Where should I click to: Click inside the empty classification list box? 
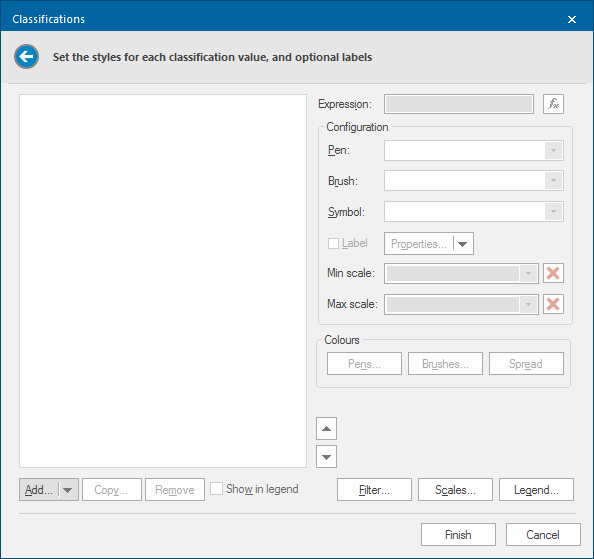[x=163, y=281]
